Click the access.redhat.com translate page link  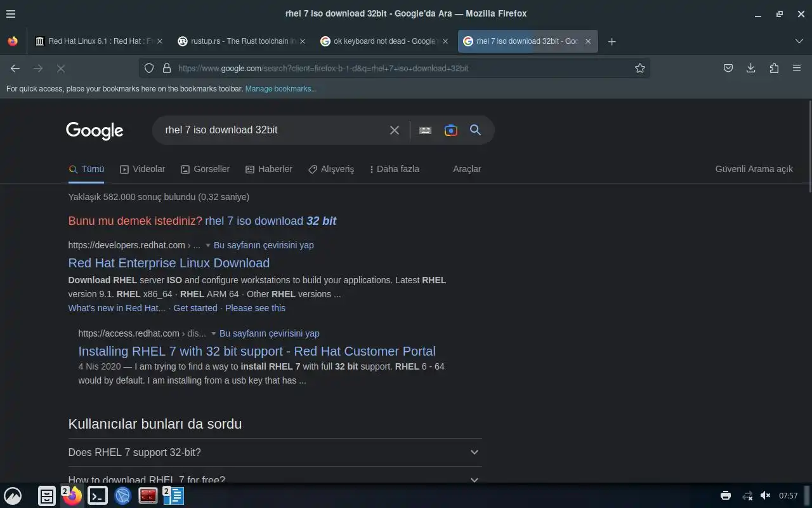tap(270, 333)
